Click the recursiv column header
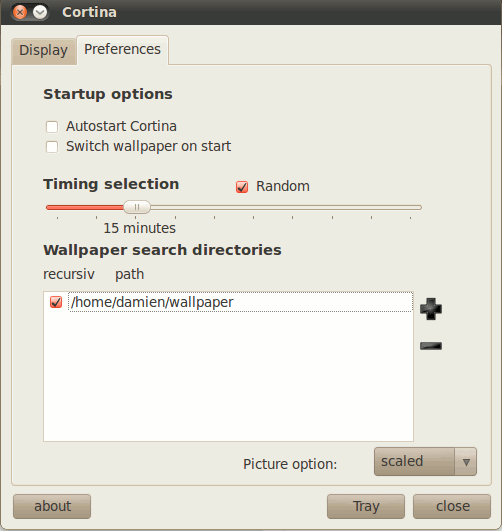Image resolution: width=502 pixels, height=531 pixels. coord(69,274)
